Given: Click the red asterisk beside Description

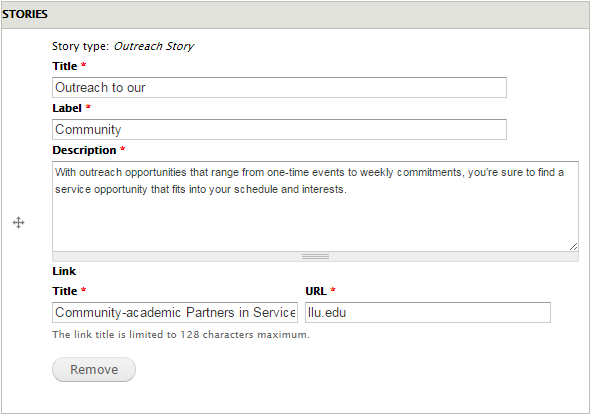Looking at the screenshot, I should (122, 149).
